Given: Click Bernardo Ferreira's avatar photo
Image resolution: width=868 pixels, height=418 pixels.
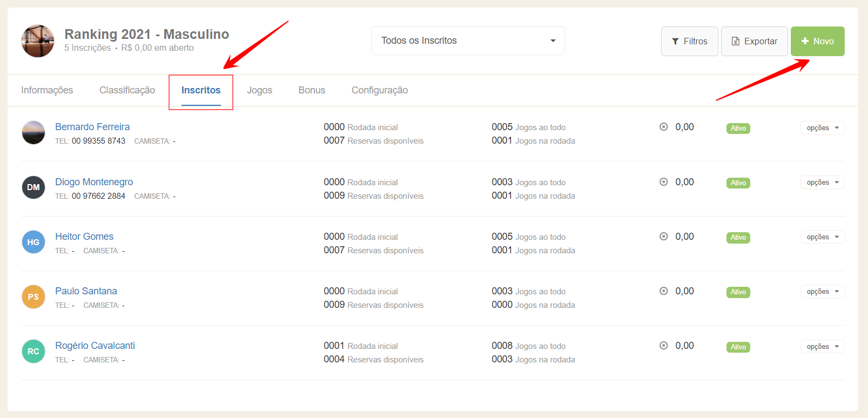Looking at the screenshot, I should pyautogui.click(x=33, y=133).
